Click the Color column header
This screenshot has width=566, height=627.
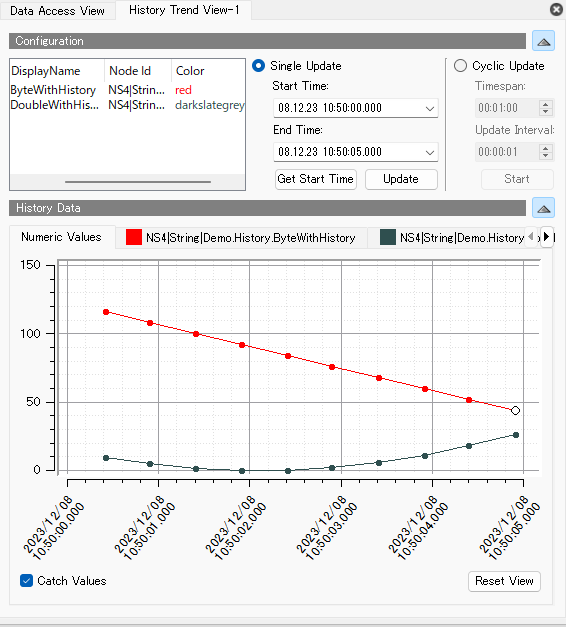point(208,71)
